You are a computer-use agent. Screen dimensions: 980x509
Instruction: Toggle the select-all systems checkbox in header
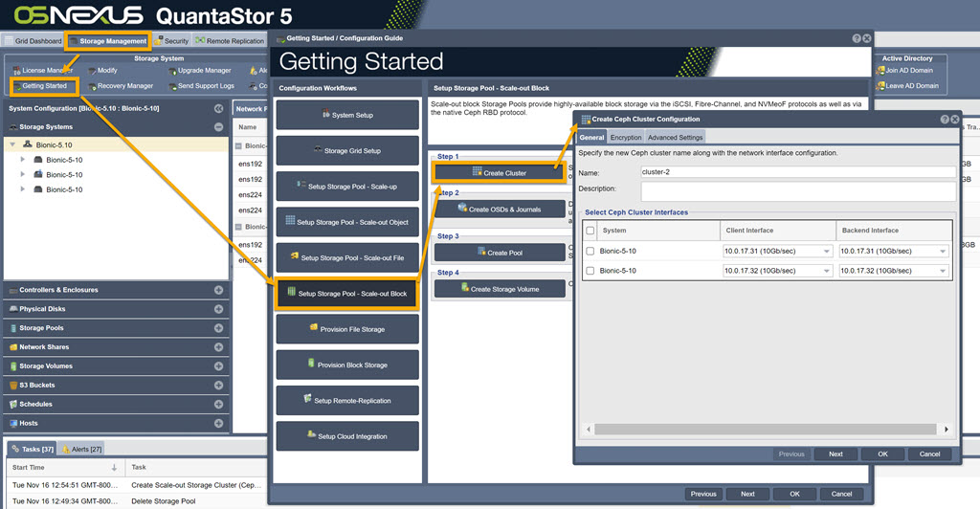(x=590, y=231)
